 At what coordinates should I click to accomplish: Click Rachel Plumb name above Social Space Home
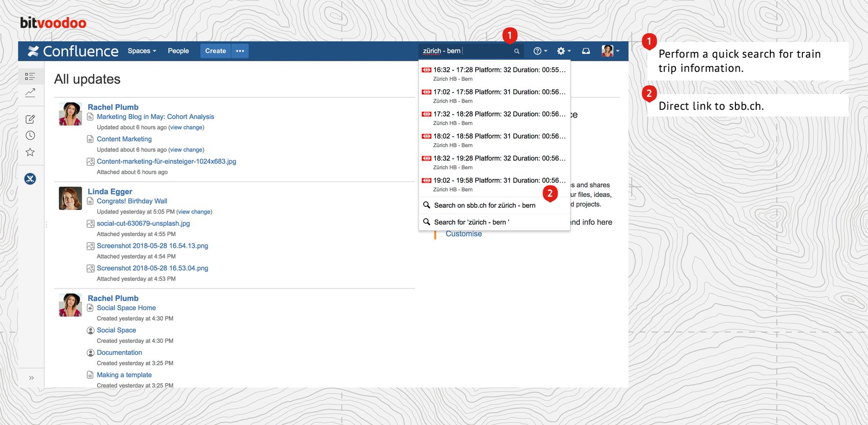[x=113, y=298]
